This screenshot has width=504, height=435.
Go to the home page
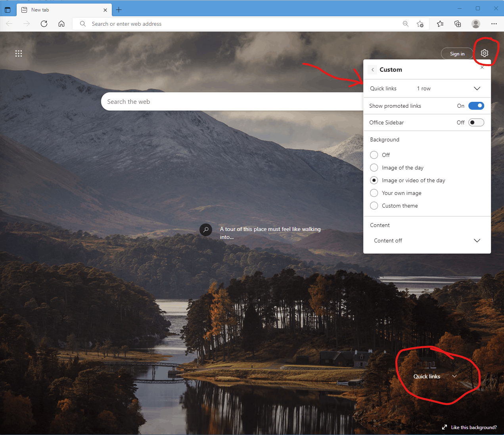click(x=61, y=24)
